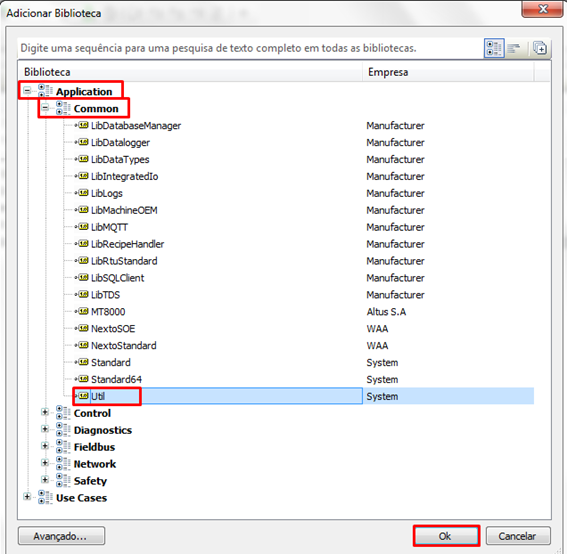This screenshot has height=554, width=567.
Task: Open the Avançado... options
Action: (x=61, y=536)
